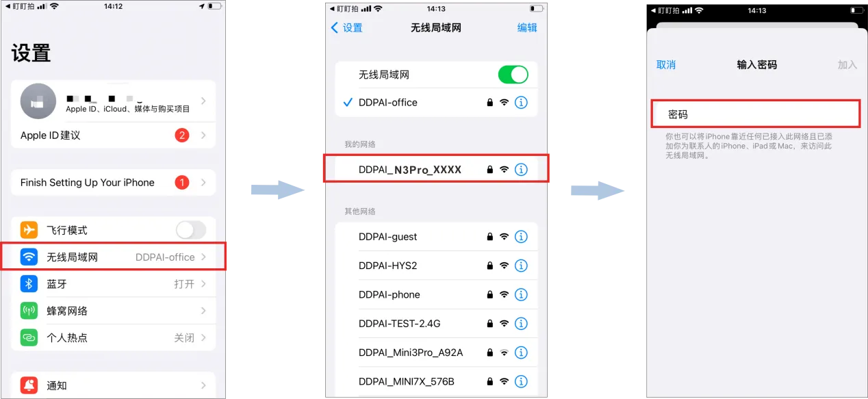Viewport: 868px width, 399px height.
Task: Open the green Cellular (蜂窝网络) icon
Action: [x=29, y=311]
